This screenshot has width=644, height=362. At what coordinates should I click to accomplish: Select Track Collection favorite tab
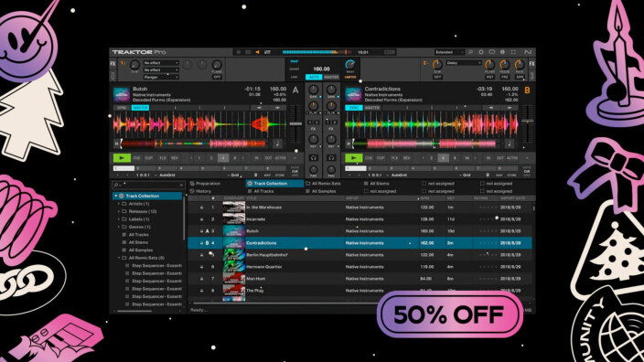[x=274, y=184]
